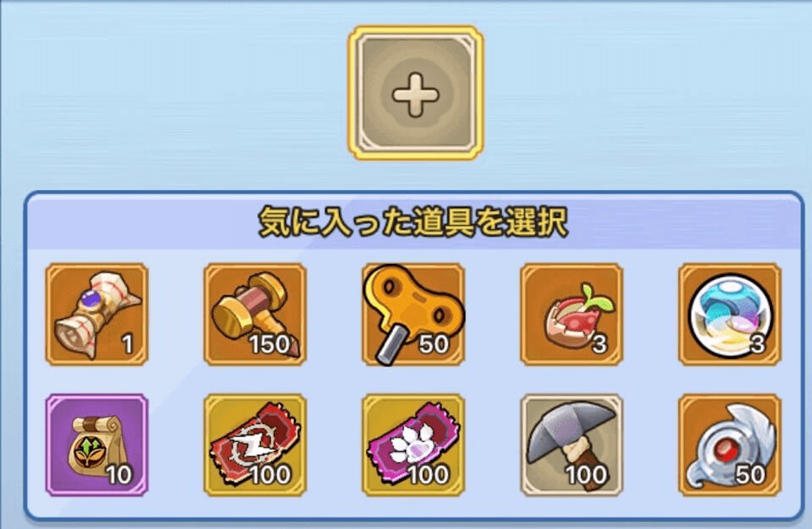
Task: Tap the empty plus item slot
Action: coord(415,93)
